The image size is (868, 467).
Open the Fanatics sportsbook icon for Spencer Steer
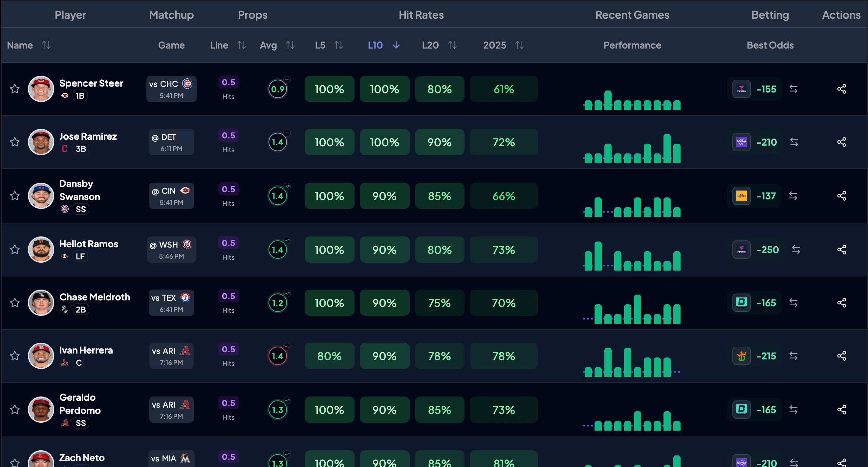pyautogui.click(x=741, y=89)
